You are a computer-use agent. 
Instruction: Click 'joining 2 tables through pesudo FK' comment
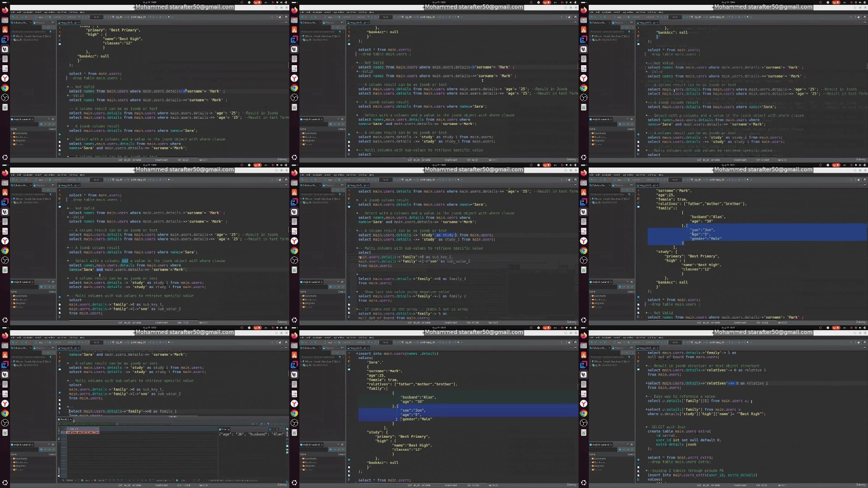pos(691,471)
